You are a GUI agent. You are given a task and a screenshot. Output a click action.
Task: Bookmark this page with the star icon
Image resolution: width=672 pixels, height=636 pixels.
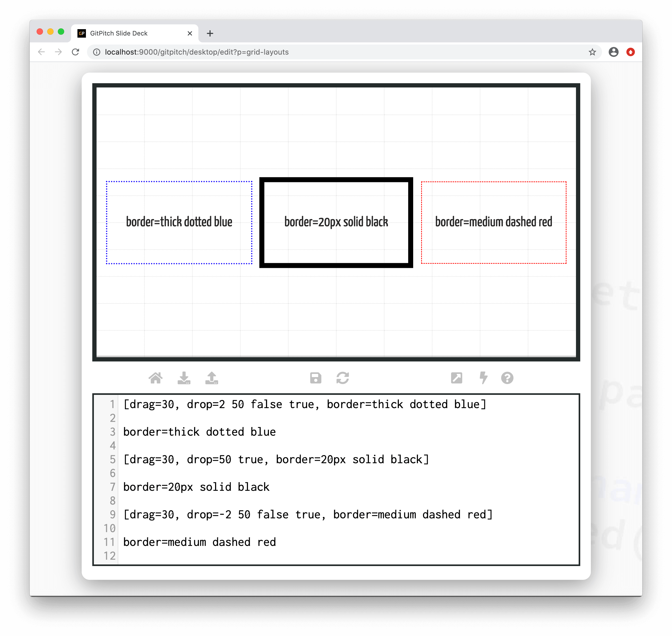click(x=592, y=52)
